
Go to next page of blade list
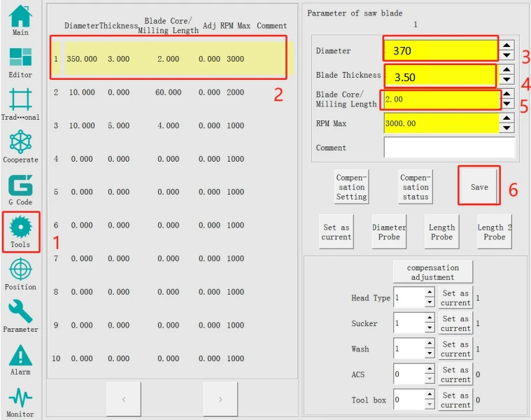(x=220, y=399)
